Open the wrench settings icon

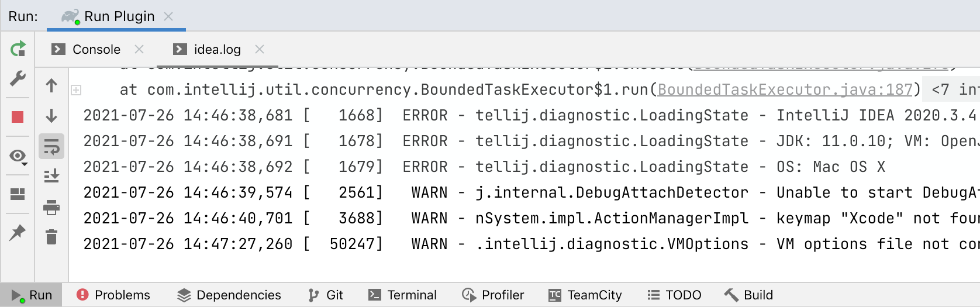[18, 78]
